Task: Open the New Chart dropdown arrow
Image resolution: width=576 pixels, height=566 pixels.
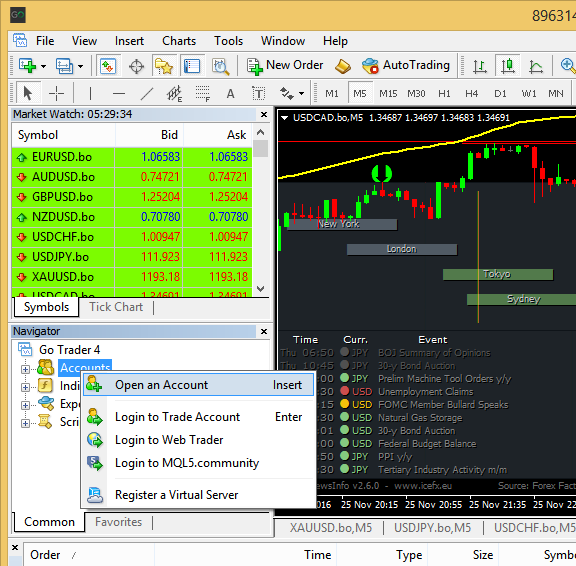Action: pos(43,66)
